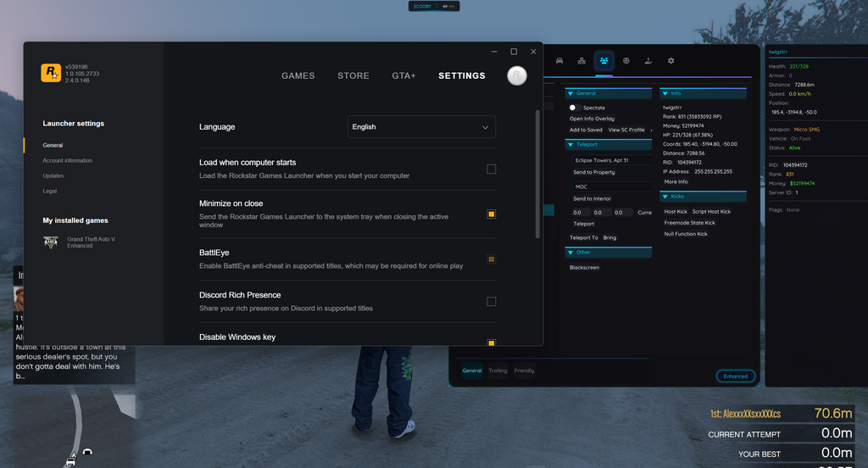The width and height of the screenshot is (868, 468).
Task: Click the SCOOBY fps indicator at the top
Action: tap(434, 6)
